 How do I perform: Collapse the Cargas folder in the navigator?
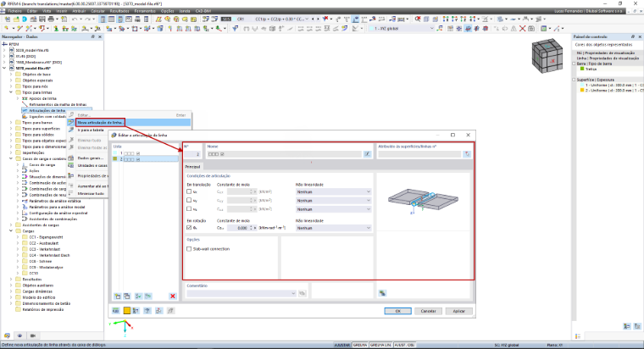click(x=11, y=231)
